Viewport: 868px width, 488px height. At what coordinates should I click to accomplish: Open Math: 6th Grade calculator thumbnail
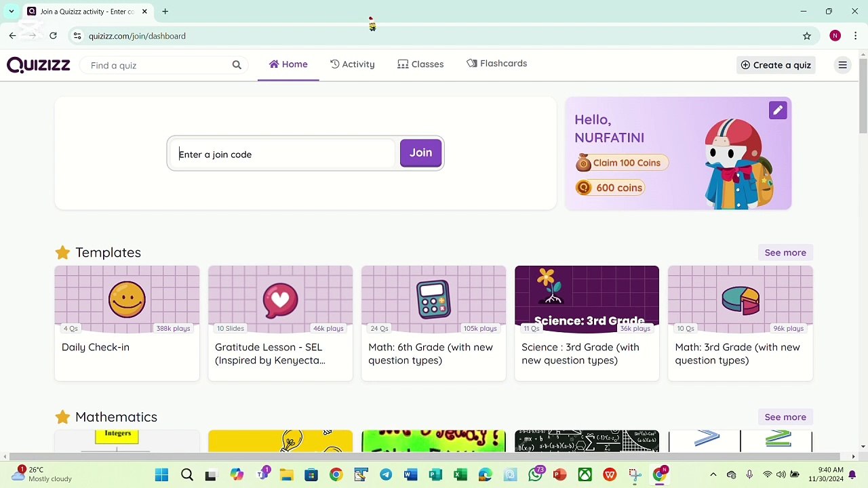(433, 300)
